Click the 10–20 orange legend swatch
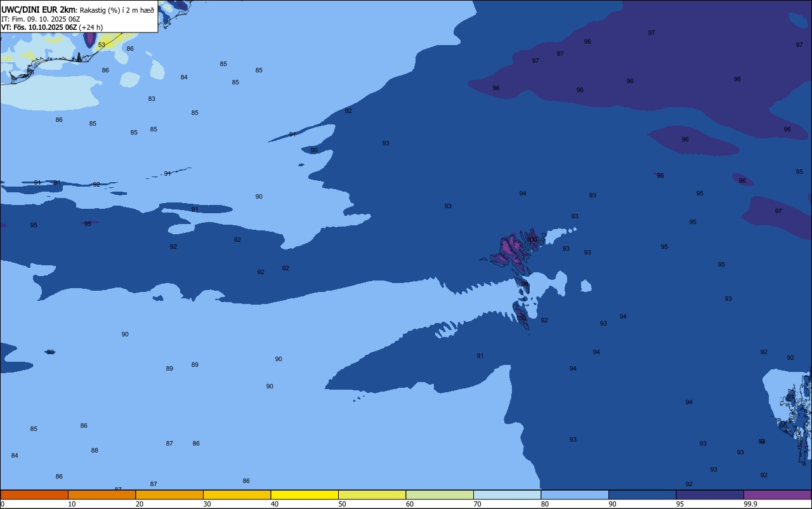Viewport: 812px width, 509px height. click(x=101, y=494)
